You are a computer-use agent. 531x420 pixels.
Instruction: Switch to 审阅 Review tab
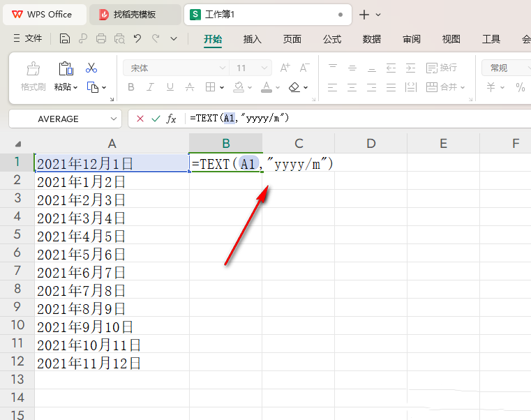(x=412, y=39)
